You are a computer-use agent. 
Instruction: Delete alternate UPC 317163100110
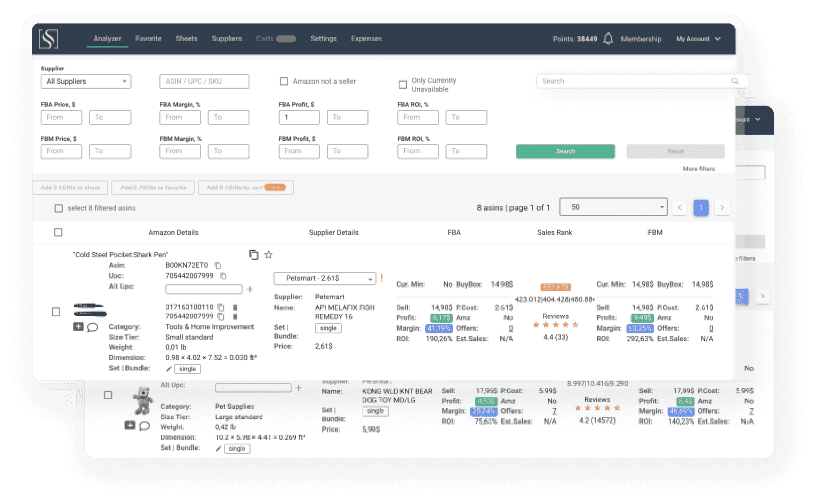tap(235, 307)
